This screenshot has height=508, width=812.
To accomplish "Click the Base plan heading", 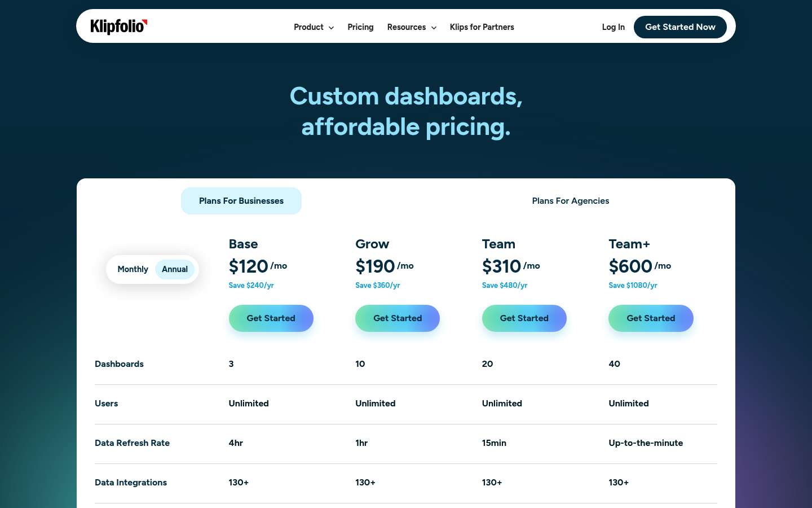I will (x=243, y=244).
